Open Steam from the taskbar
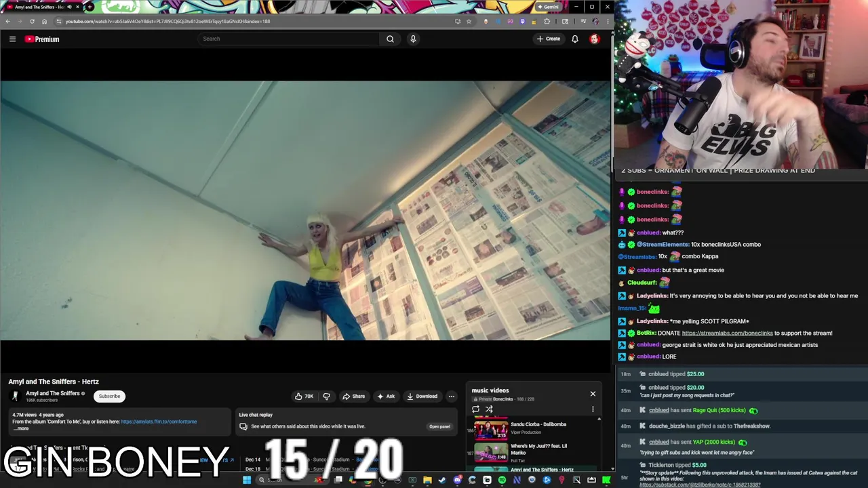The image size is (868, 488). pyautogui.click(x=442, y=480)
